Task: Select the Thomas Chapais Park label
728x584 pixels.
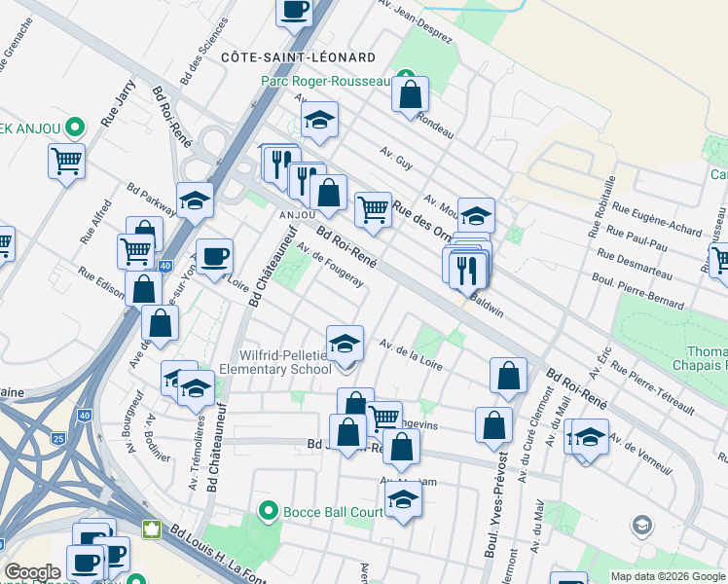Action: point(700,358)
